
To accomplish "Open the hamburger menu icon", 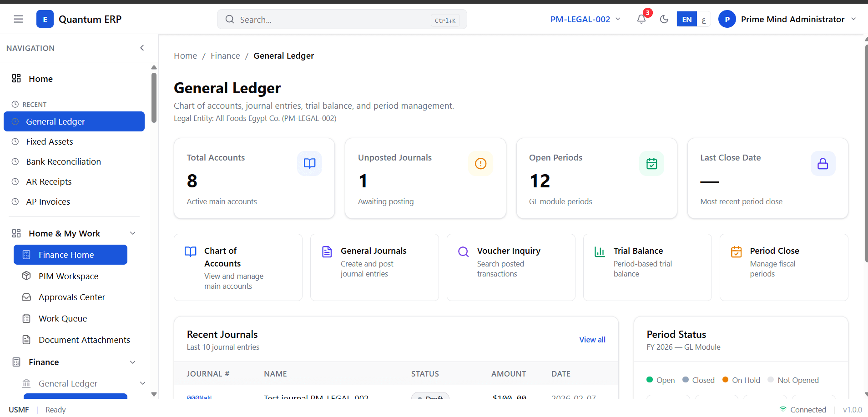I will pos(18,19).
